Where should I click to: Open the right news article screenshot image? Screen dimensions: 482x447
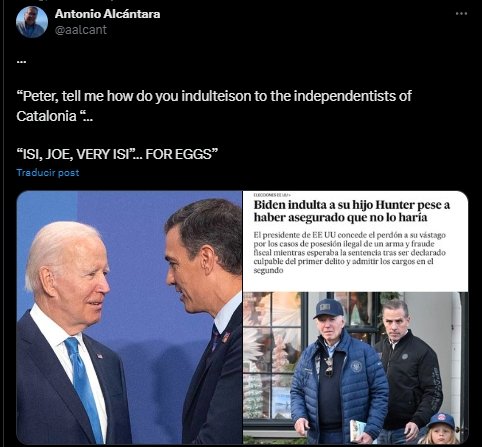(356, 317)
